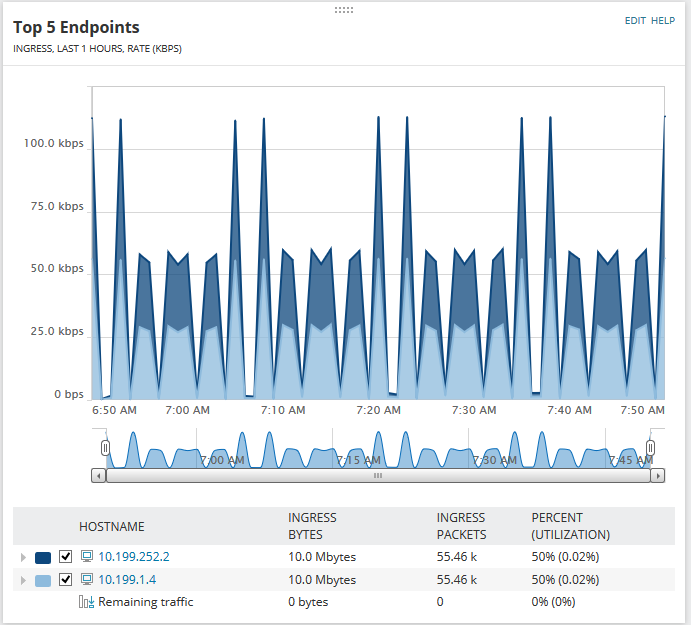Expand the 10.199.1.4 row

click(x=23, y=580)
